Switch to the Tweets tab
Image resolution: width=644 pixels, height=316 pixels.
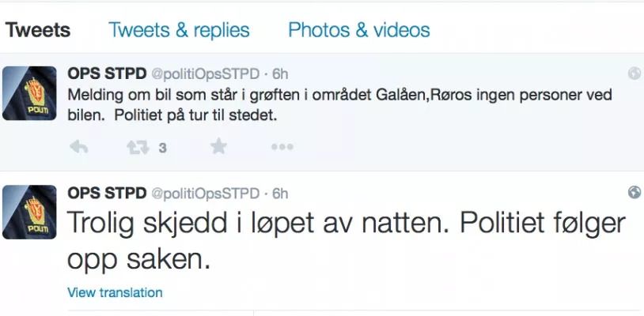click(x=38, y=30)
